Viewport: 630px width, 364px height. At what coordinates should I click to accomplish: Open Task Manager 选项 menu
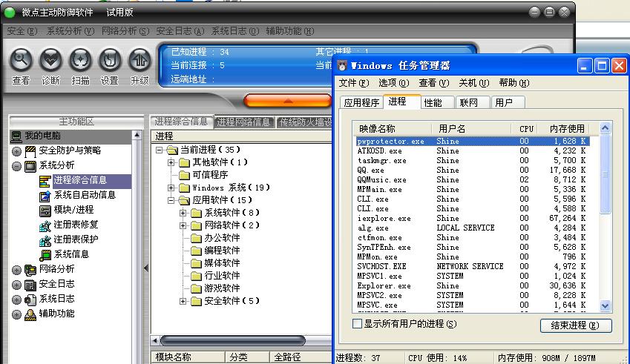click(x=393, y=83)
